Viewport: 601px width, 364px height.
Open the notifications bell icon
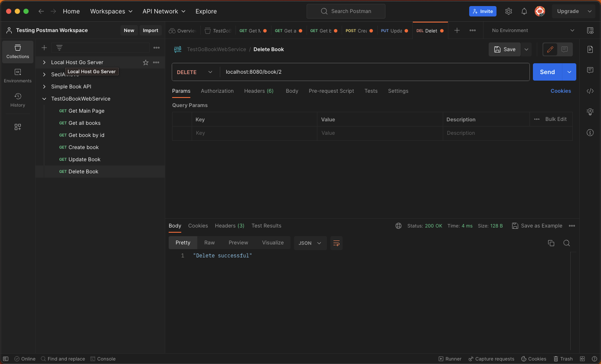click(524, 11)
